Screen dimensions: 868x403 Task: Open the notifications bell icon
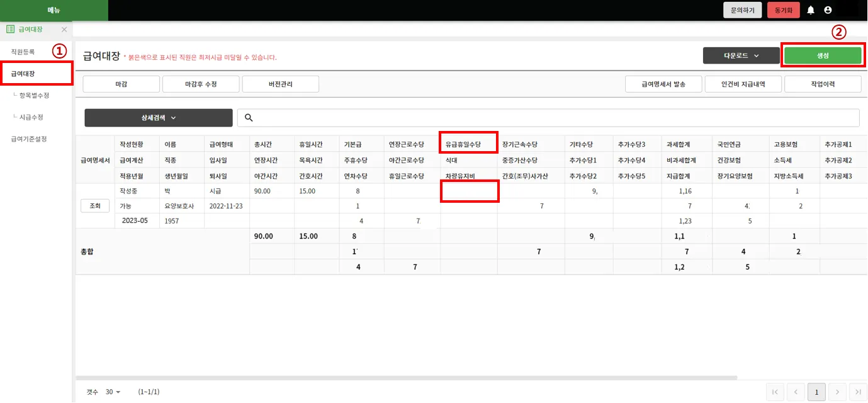click(811, 10)
